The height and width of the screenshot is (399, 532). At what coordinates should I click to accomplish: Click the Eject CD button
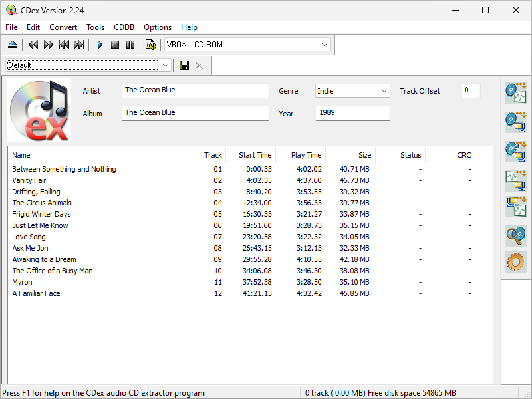tap(12, 45)
